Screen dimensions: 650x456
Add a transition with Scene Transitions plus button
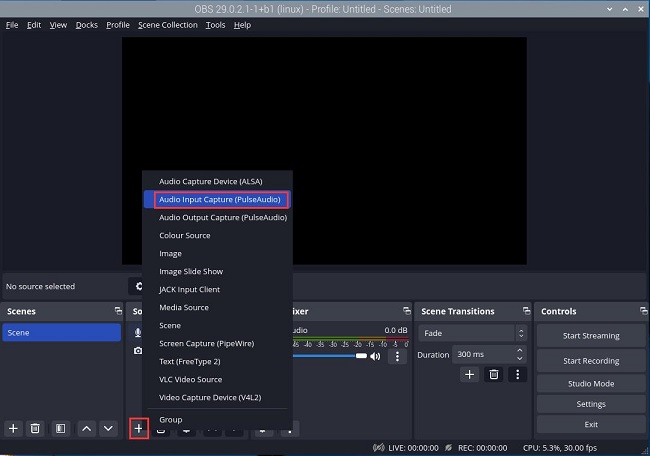[x=469, y=374]
